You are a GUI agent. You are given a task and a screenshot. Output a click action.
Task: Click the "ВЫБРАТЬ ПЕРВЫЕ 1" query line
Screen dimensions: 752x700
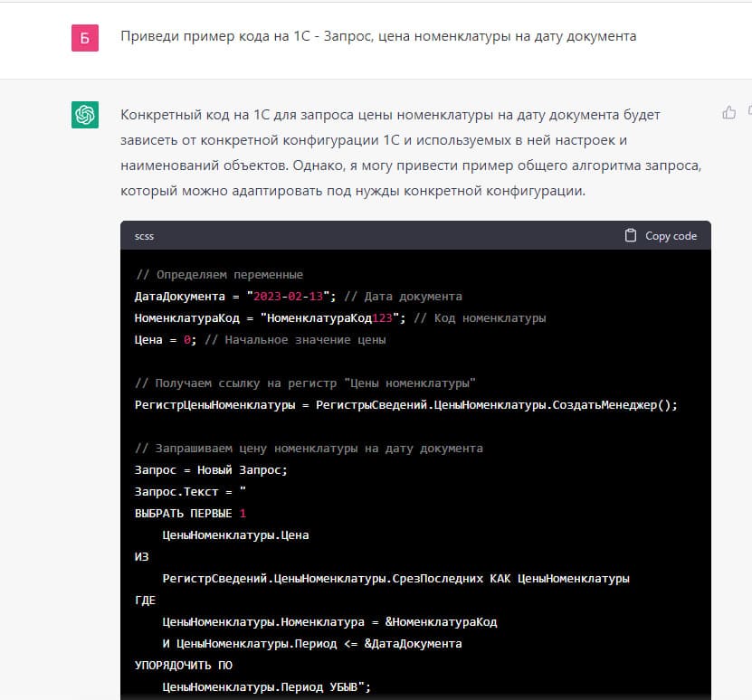[190, 514]
